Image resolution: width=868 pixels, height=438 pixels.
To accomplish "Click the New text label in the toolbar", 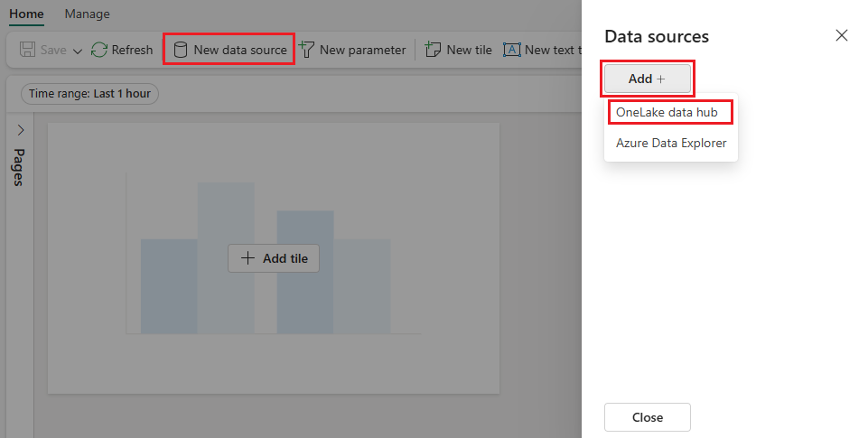I will click(553, 50).
